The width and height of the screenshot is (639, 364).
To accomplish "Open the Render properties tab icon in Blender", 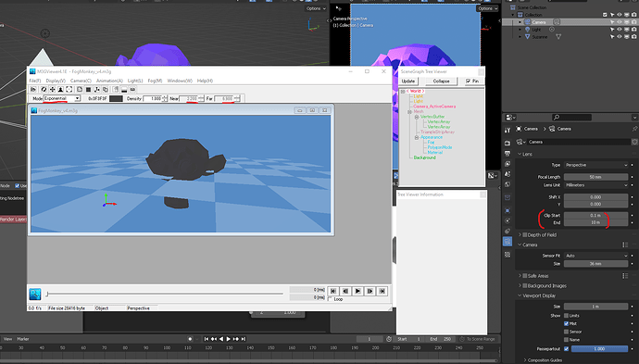I will (x=507, y=143).
